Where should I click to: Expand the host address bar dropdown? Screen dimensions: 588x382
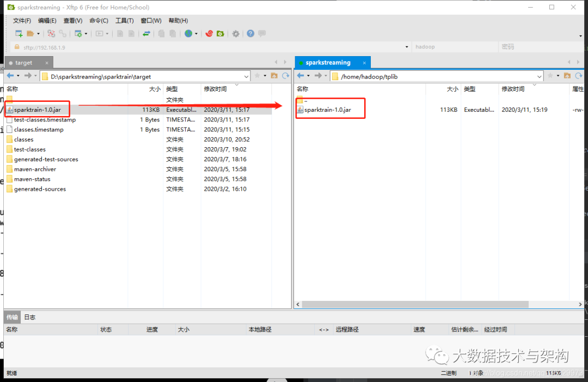point(407,47)
